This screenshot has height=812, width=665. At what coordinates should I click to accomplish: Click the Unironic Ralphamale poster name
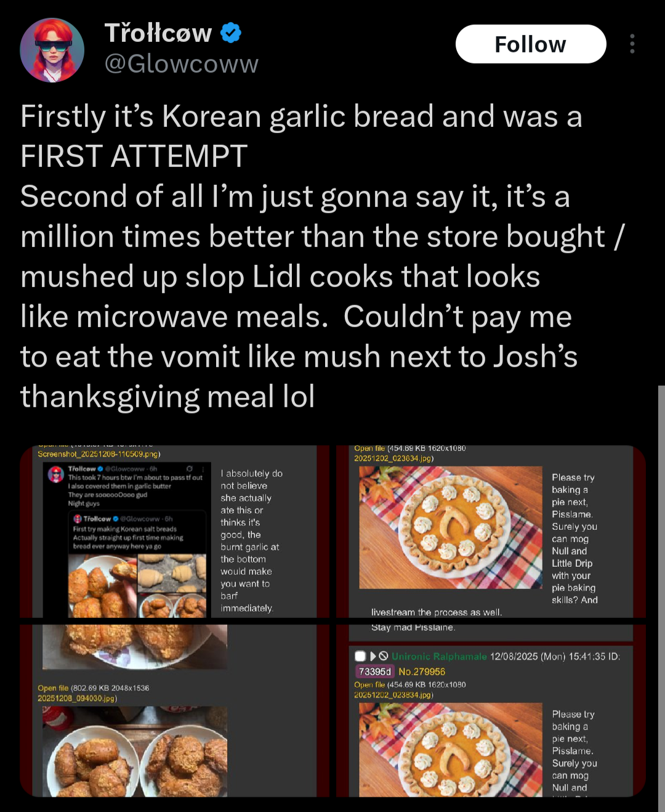click(439, 656)
